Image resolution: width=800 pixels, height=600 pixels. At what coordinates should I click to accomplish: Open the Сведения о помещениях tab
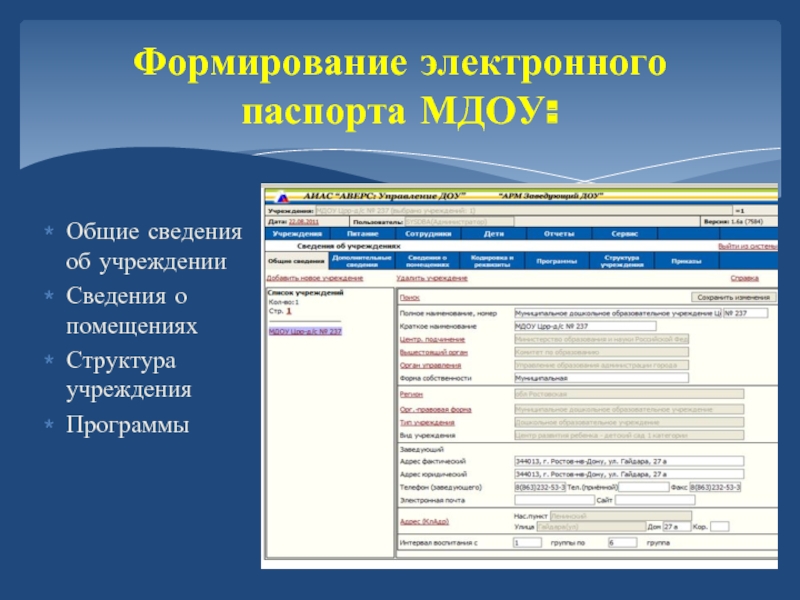pos(428,261)
